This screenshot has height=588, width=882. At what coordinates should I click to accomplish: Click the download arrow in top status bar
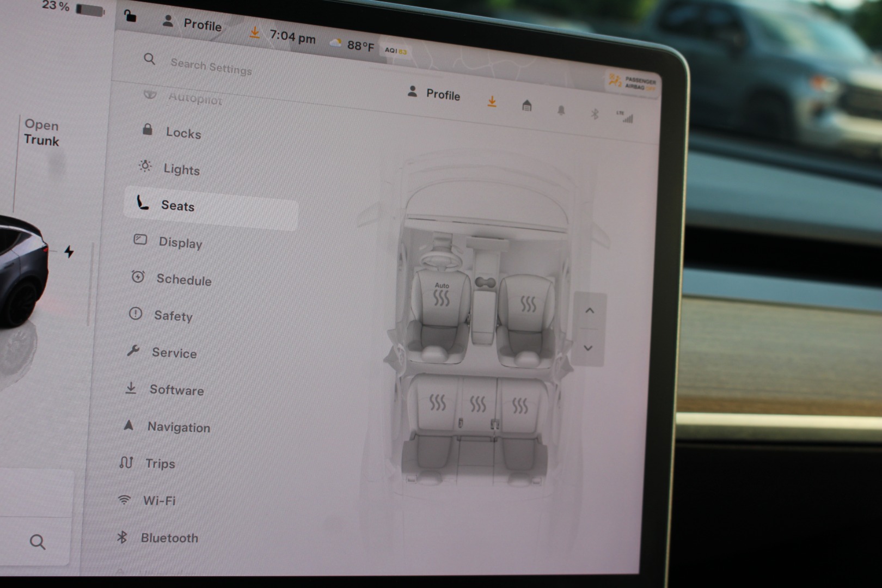[254, 33]
